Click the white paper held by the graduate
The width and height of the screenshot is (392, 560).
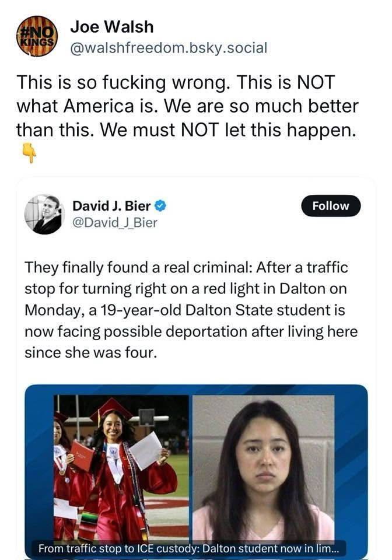coord(146,450)
